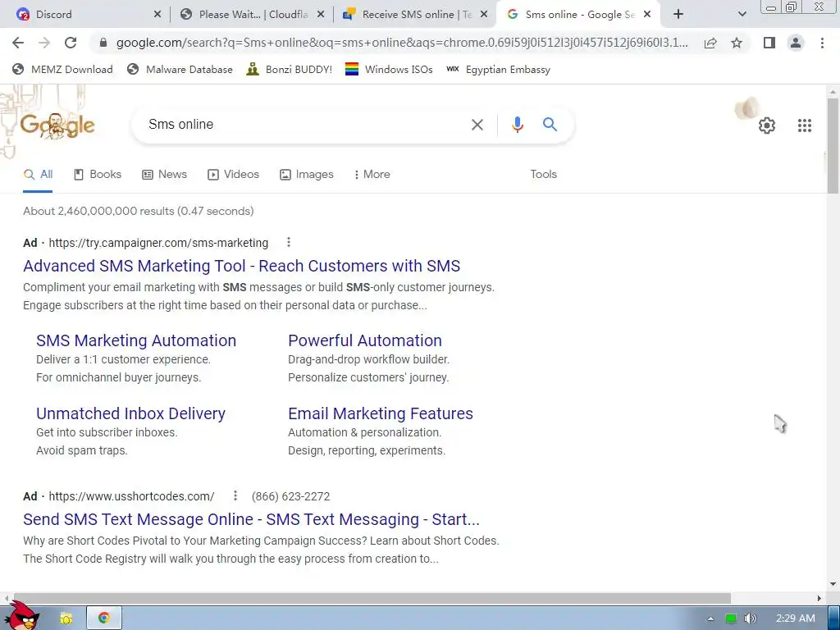The width and height of the screenshot is (840, 630).
Task: Open the Google apps grid
Action: pos(804,126)
